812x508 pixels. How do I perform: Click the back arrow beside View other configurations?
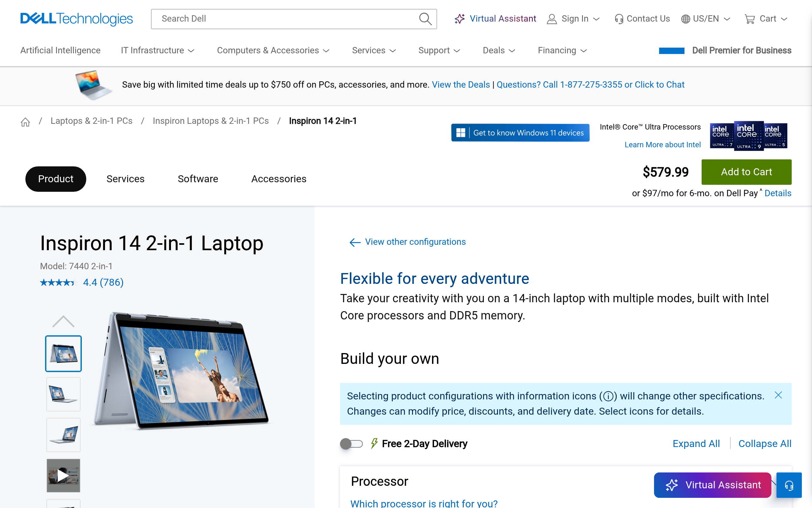tap(355, 242)
